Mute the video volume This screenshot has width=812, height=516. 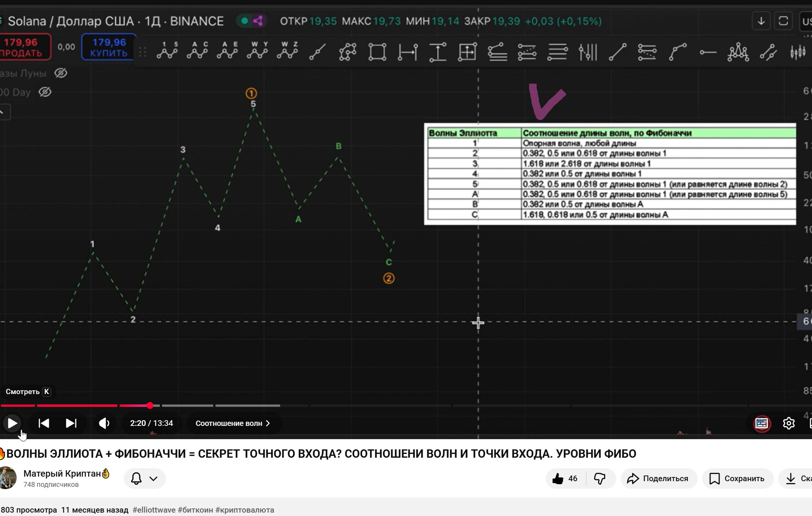[x=104, y=423]
